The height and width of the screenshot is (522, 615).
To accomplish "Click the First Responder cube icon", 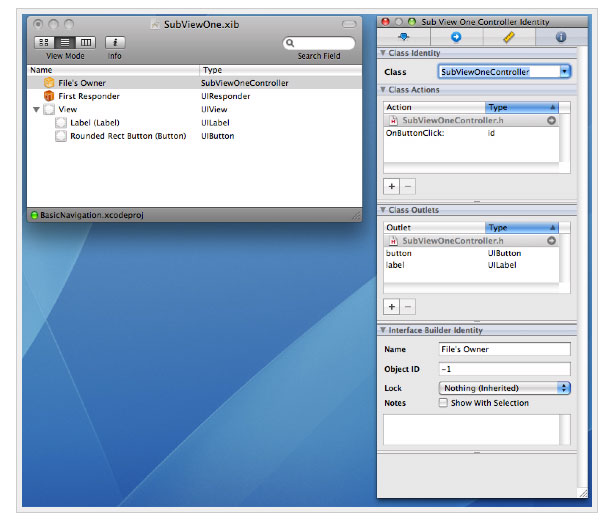I will coord(49,96).
